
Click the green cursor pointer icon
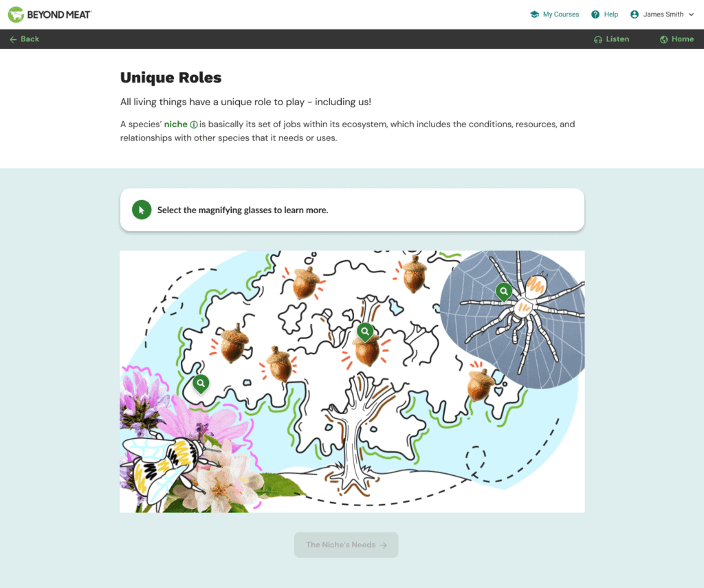(x=142, y=210)
